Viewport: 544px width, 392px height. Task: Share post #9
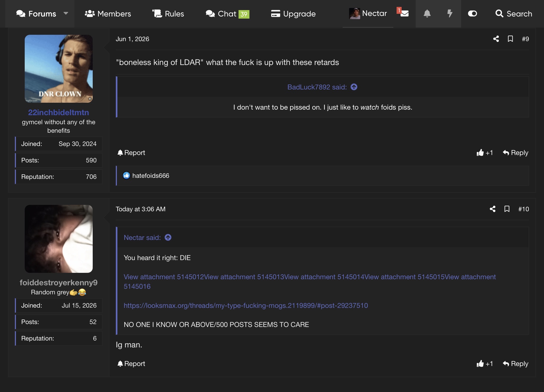pos(496,39)
